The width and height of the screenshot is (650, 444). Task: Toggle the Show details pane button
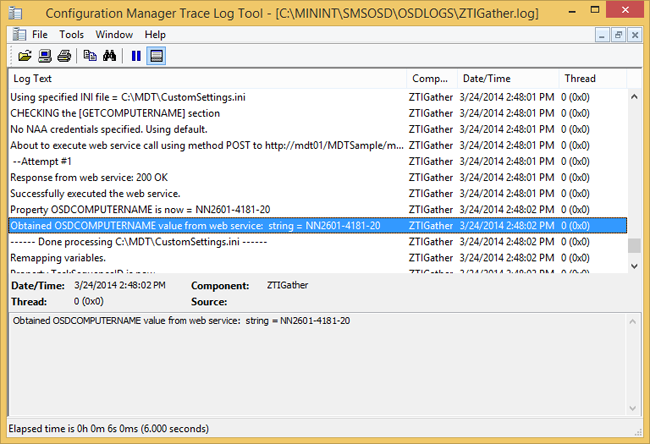(156, 55)
